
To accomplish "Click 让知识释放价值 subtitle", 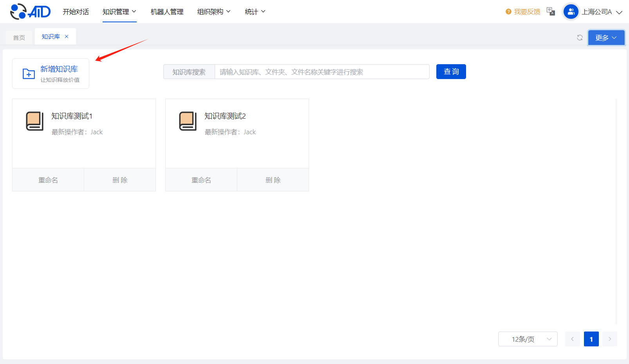I will tap(60, 80).
